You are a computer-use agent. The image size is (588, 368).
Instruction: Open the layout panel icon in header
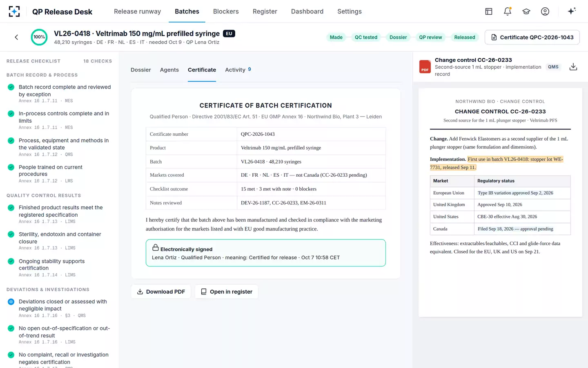pyautogui.click(x=489, y=11)
